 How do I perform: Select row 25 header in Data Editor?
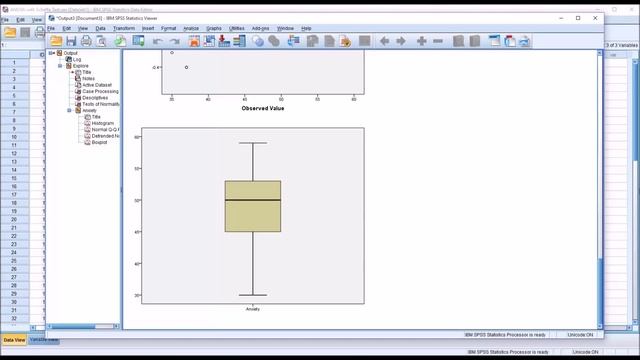pos(14,261)
